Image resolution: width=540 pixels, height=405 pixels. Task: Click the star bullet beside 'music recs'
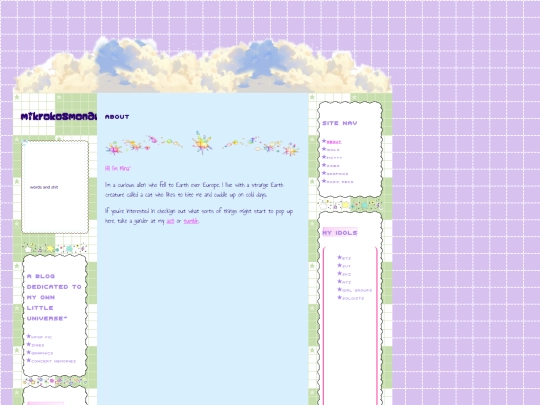324,181
